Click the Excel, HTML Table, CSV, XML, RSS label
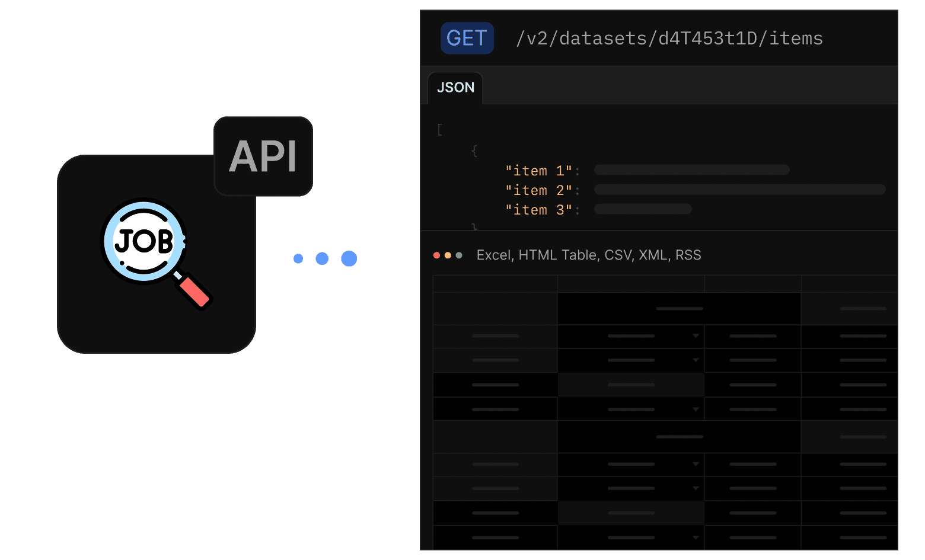 tap(589, 255)
